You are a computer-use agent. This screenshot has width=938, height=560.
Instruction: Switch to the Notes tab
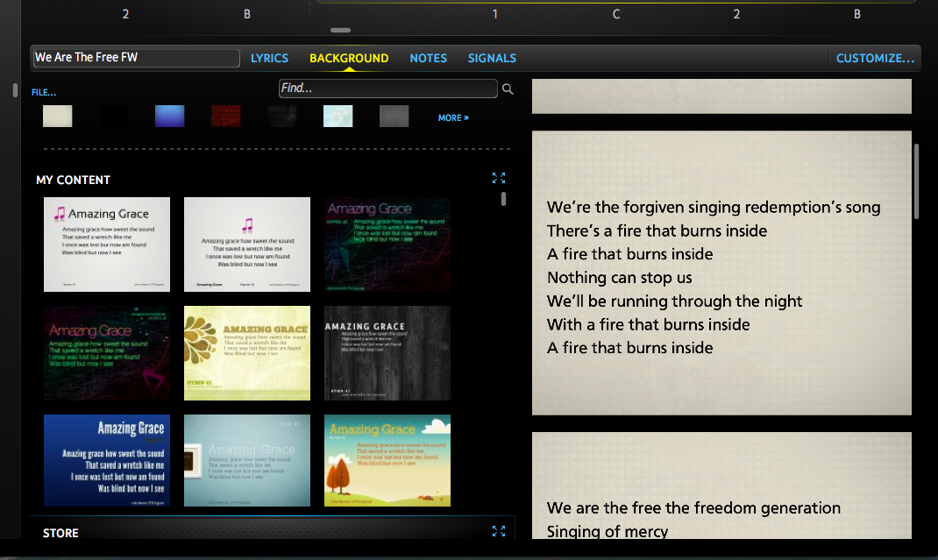pyautogui.click(x=429, y=58)
